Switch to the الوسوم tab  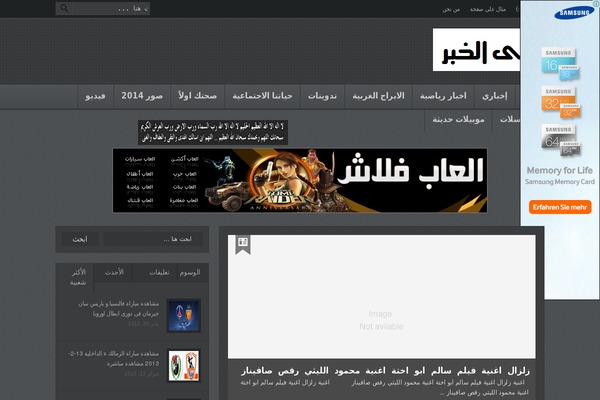[x=190, y=273]
